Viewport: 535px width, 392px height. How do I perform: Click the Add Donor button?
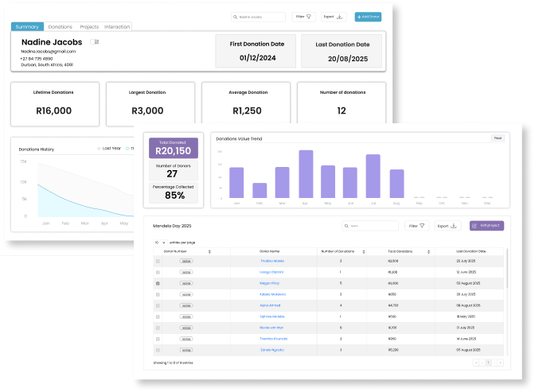[x=368, y=16]
